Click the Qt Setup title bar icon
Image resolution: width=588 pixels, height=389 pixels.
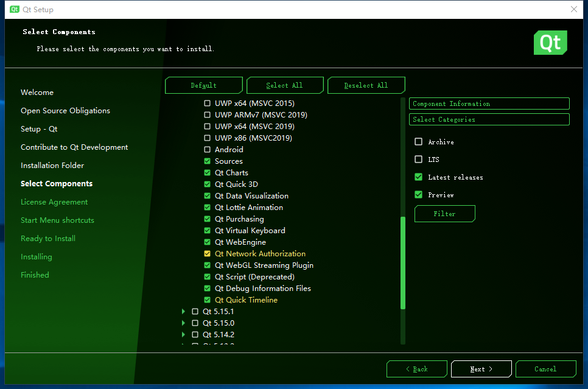[x=14, y=9]
